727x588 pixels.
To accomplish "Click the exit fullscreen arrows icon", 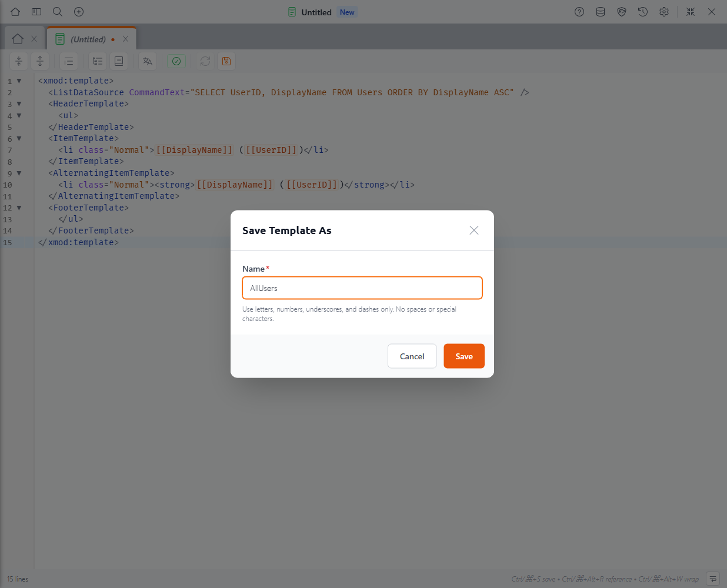I will click(691, 12).
